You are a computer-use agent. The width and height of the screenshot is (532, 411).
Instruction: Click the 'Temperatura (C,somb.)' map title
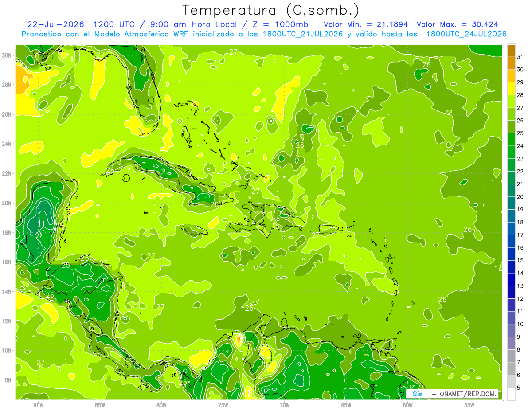271,10
